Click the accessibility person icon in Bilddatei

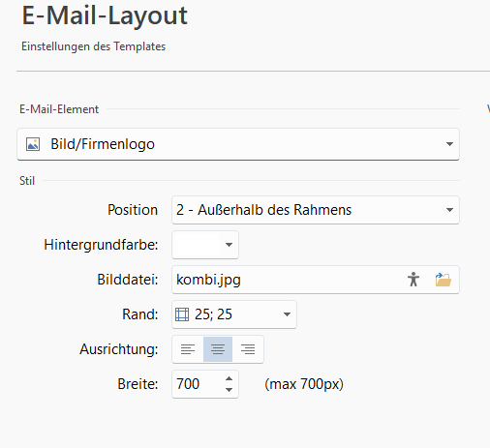pos(413,280)
